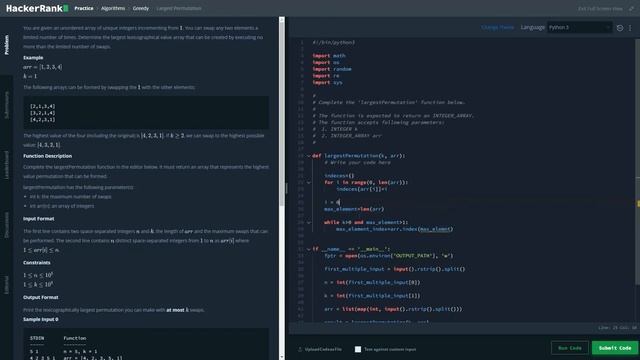Select the Editorial side tab
The image size is (640, 360).
pos(6,284)
